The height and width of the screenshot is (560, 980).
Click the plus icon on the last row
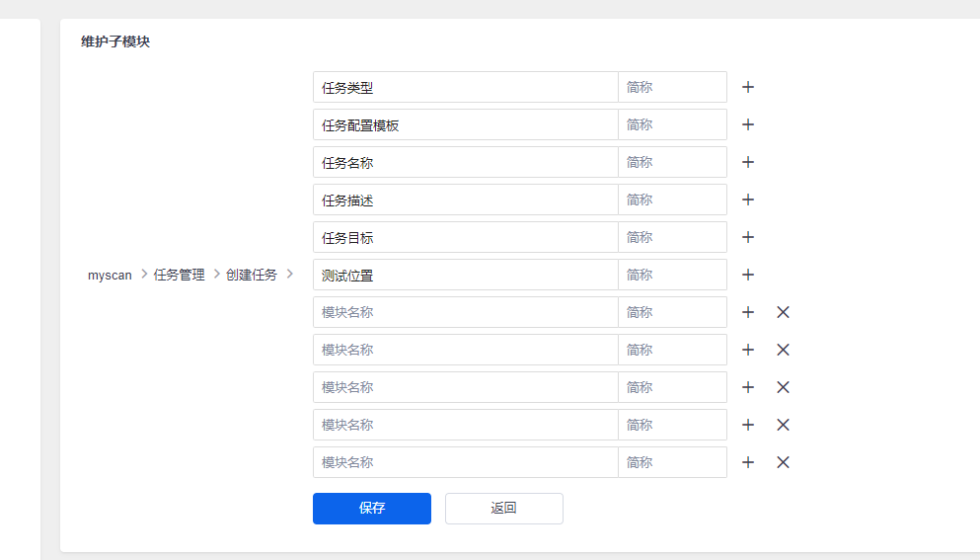(x=748, y=462)
